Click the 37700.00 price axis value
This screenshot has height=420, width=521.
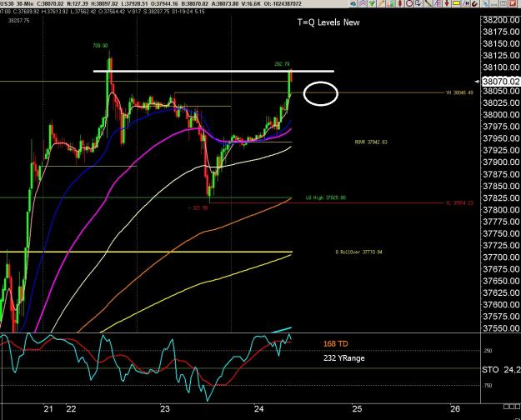pos(501,257)
